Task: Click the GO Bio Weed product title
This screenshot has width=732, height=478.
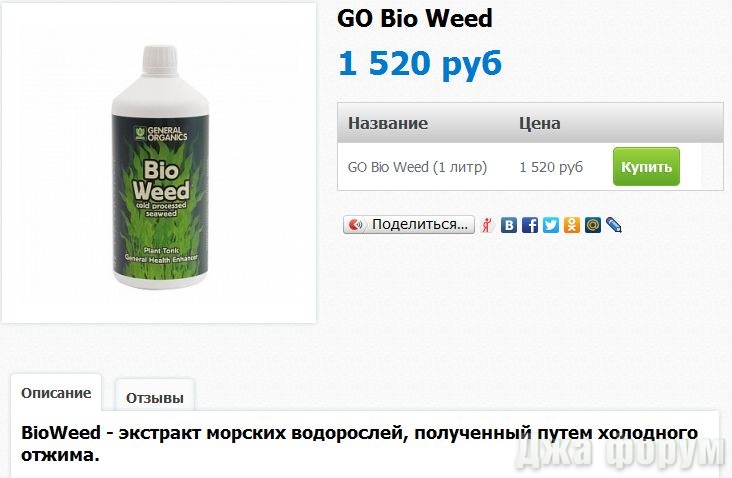Action: [415, 19]
